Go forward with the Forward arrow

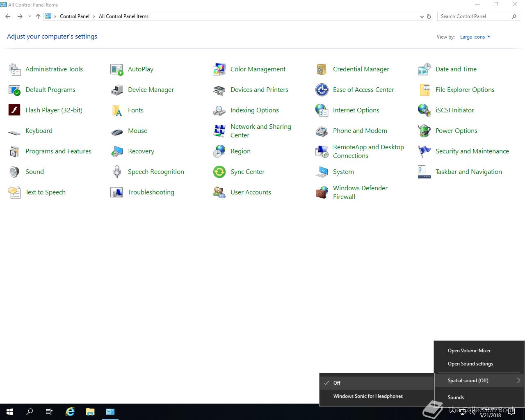(x=20, y=16)
